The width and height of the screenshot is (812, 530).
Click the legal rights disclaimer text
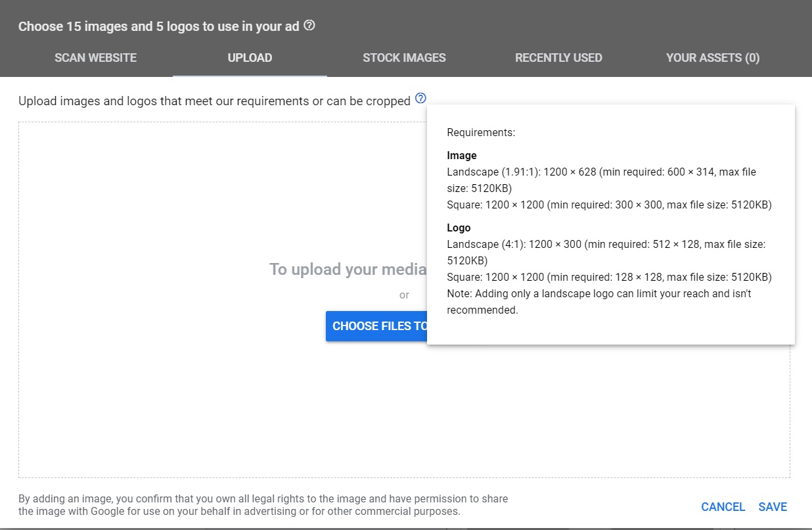(x=263, y=505)
